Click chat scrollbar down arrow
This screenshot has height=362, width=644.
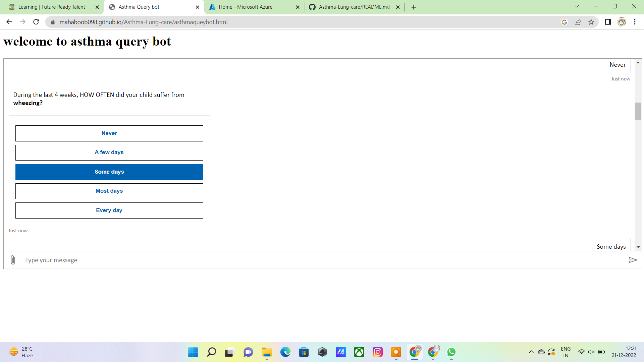coord(638,247)
